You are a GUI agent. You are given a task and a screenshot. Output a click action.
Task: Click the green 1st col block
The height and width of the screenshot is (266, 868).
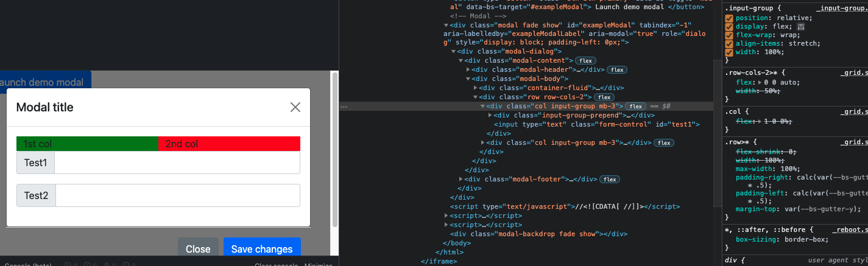tap(87, 144)
